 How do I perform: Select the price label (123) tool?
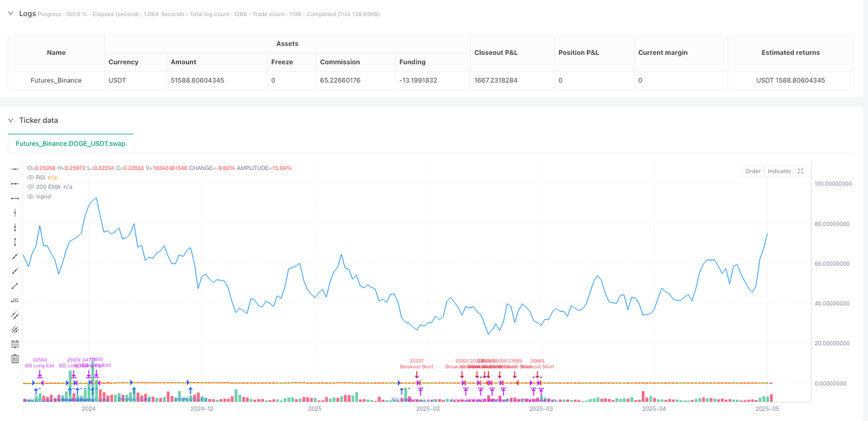pyautogui.click(x=15, y=300)
